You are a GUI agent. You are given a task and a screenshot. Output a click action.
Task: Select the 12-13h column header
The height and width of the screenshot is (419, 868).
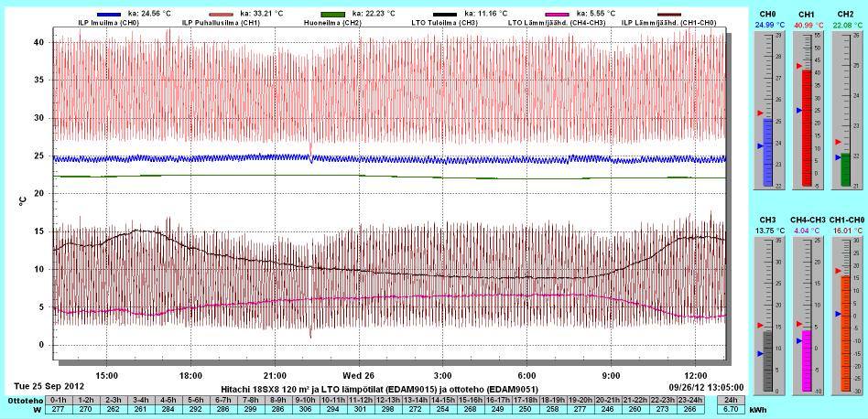(389, 400)
